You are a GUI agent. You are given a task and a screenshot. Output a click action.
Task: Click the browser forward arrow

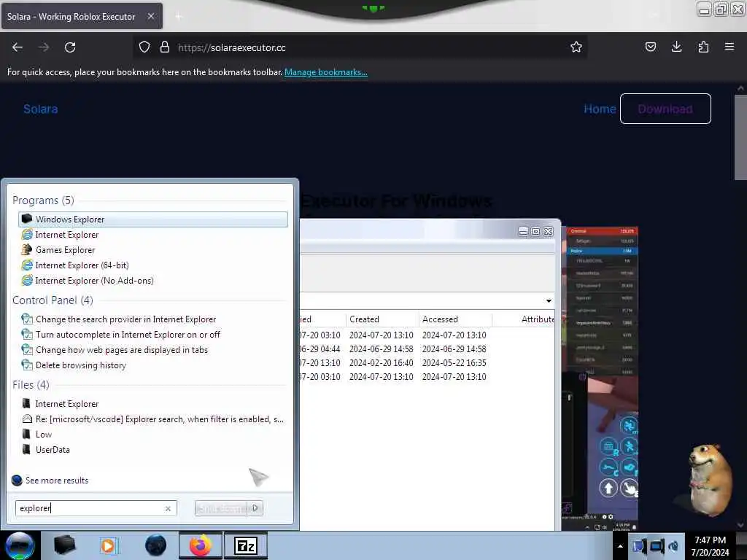pyautogui.click(x=44, y=47)
